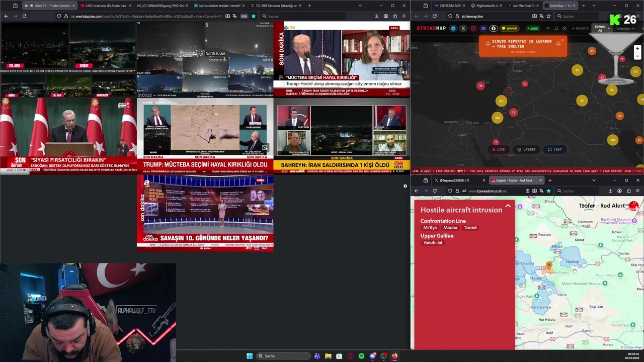
Task: Bookmark strikemap.live with the star icon
Action: coord(548,16)
